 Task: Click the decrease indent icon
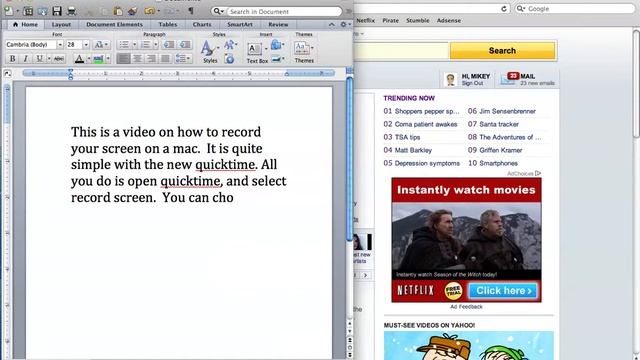tap(169, 44)
